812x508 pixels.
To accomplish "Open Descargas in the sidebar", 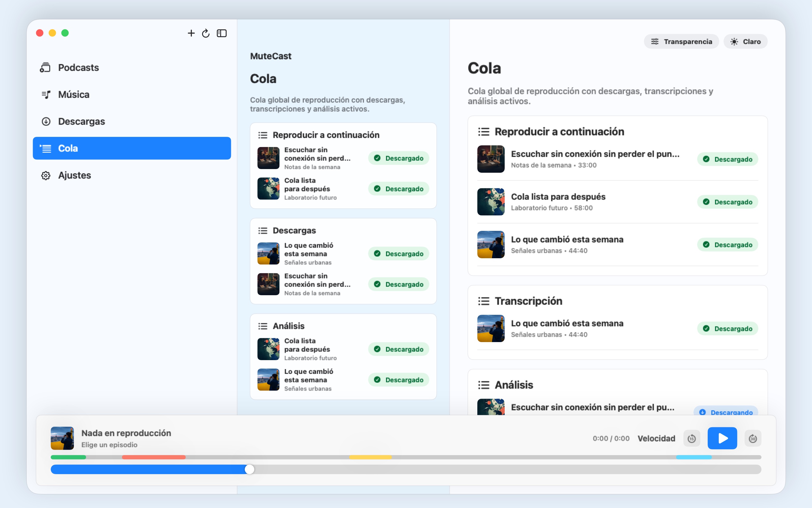I will [132, 121].
